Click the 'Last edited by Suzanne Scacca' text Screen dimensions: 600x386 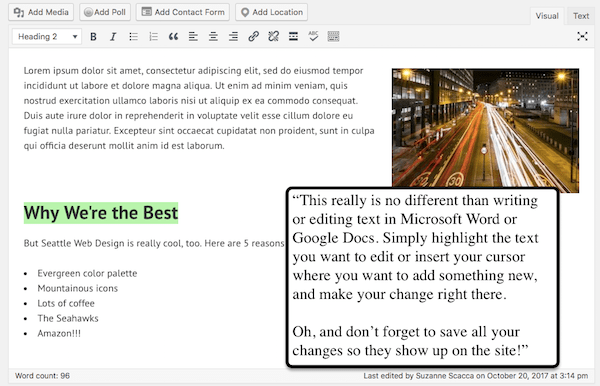click(x=476, y=376)
